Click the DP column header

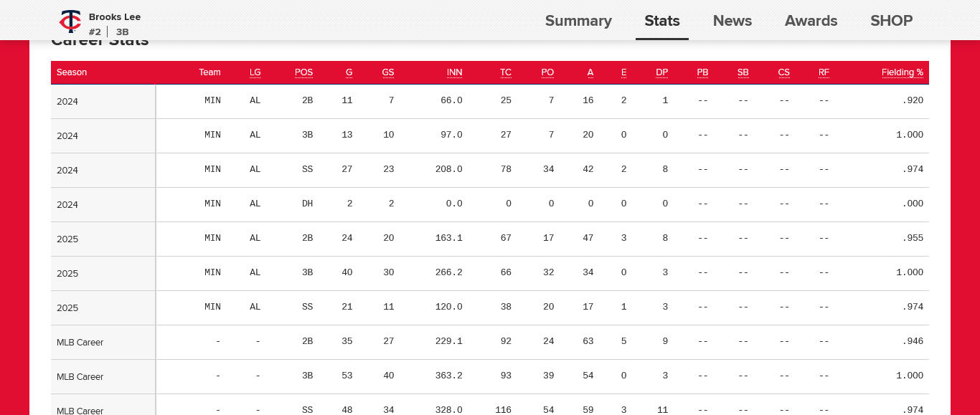pos(661,72)
